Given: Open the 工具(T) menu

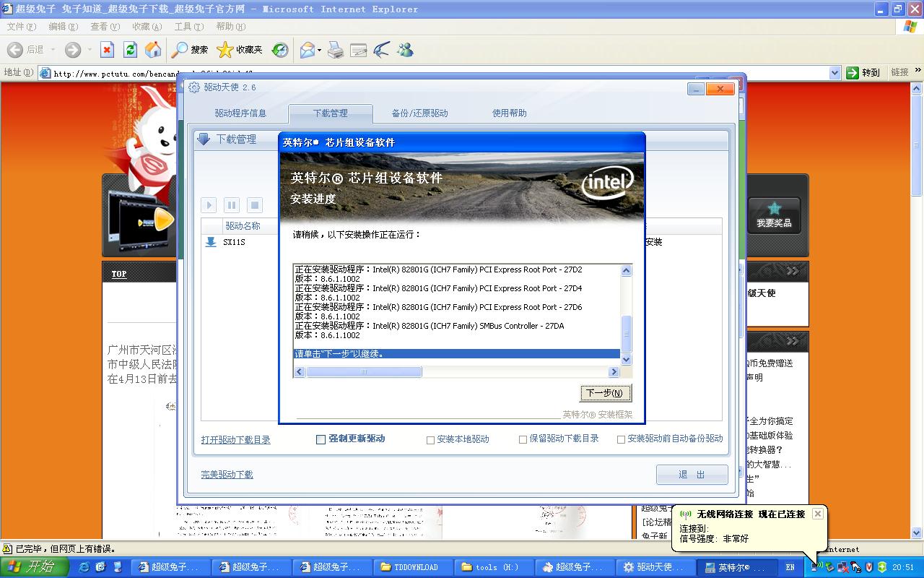Looking at the screenshot, I should [x=188, y=27].
